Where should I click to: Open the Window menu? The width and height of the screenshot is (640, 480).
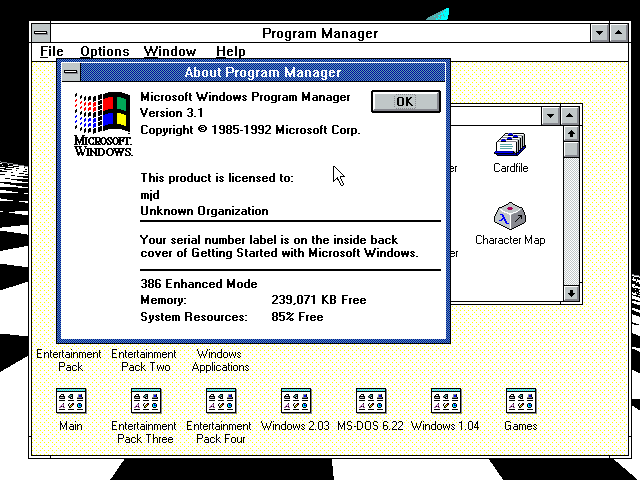(170, 51)
